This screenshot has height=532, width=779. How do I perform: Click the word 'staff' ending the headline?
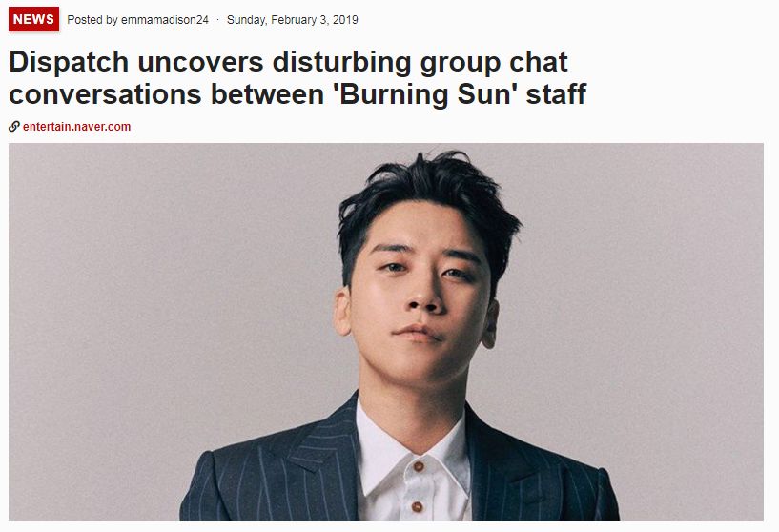pyautogui.click(x=556, y=94)
